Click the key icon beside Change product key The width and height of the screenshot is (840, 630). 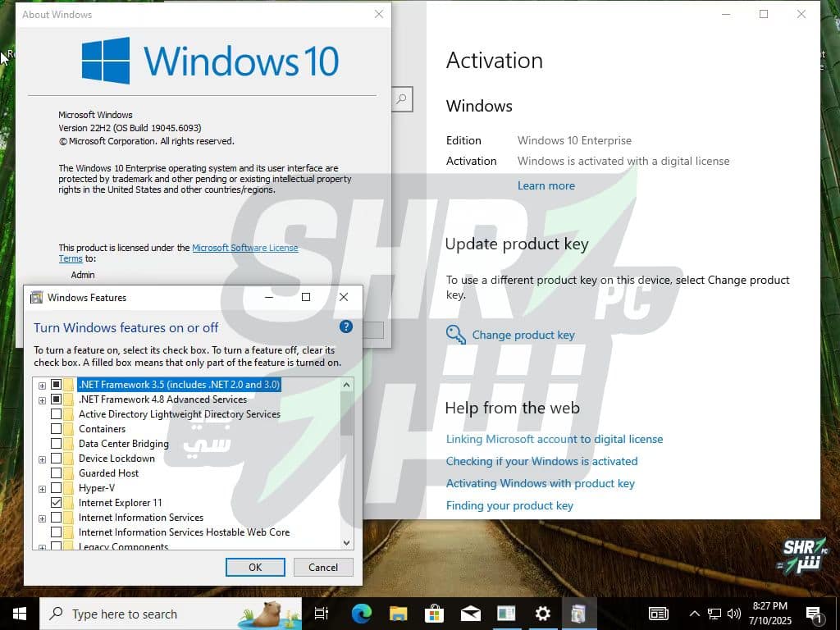[456, 335]
